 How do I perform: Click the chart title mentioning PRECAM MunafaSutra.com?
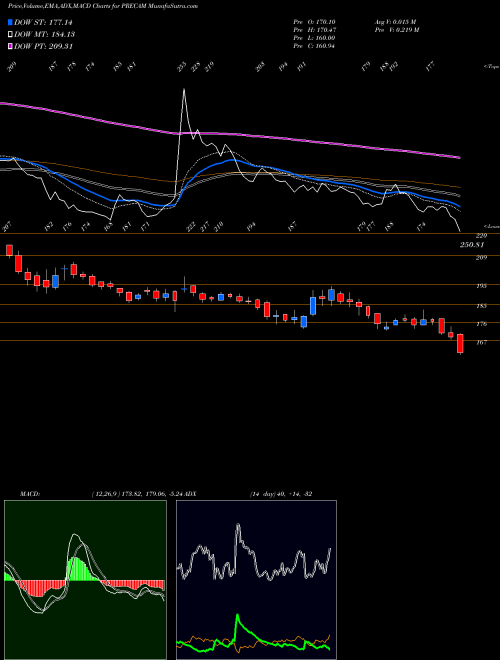(x=103, y=6)
